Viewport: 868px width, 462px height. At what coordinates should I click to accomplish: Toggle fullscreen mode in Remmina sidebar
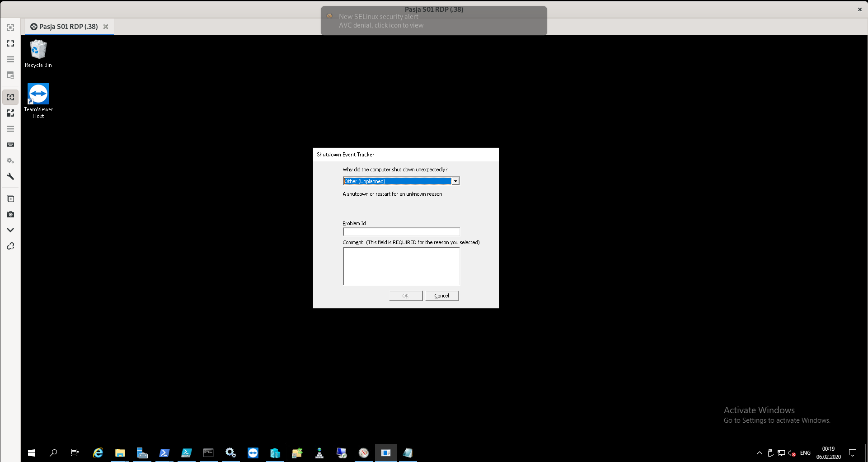tap(10, 43)
